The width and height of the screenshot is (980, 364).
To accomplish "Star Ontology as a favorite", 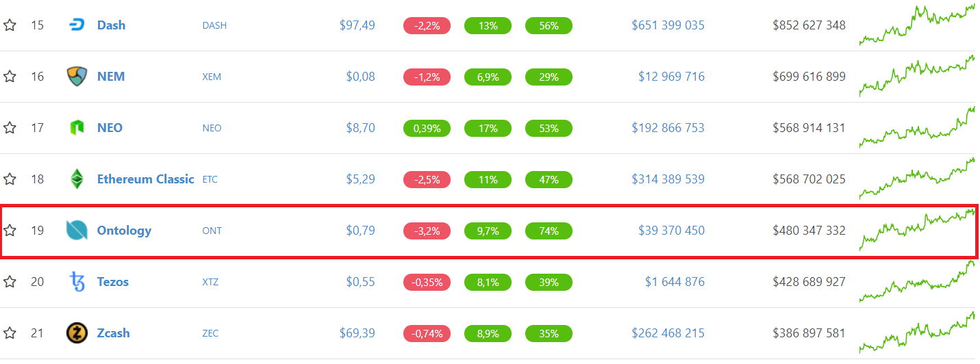I will pyautogui.click(x=10, y=231).
